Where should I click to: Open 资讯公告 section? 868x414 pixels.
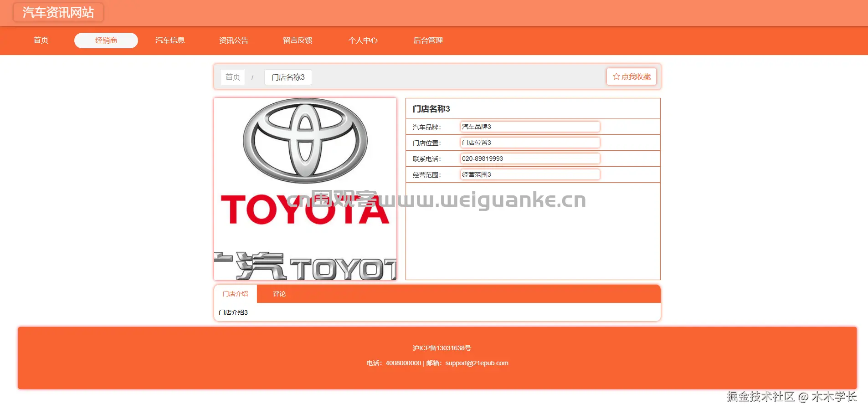pyautogui.click(x=234, y=40)
